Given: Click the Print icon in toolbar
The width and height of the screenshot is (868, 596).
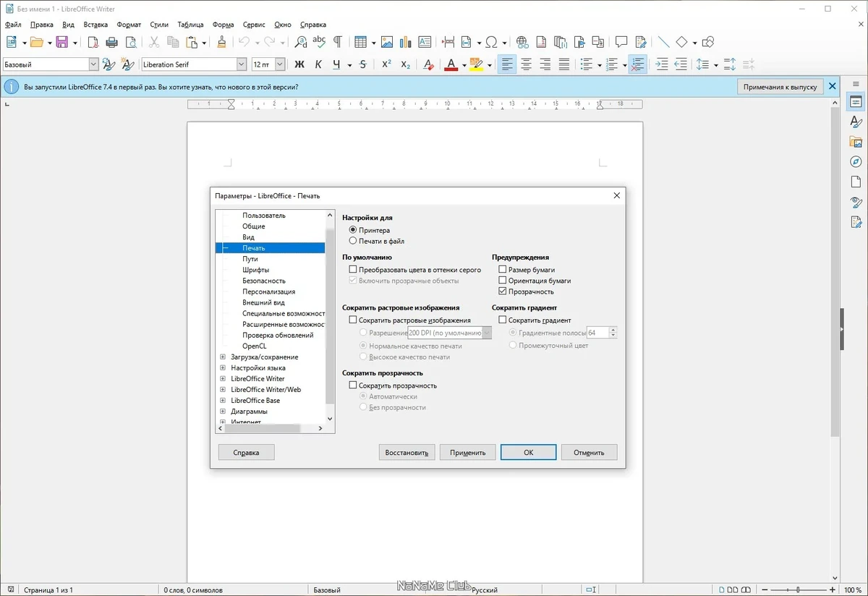Looking at the screenshot, I should (111, 42).
